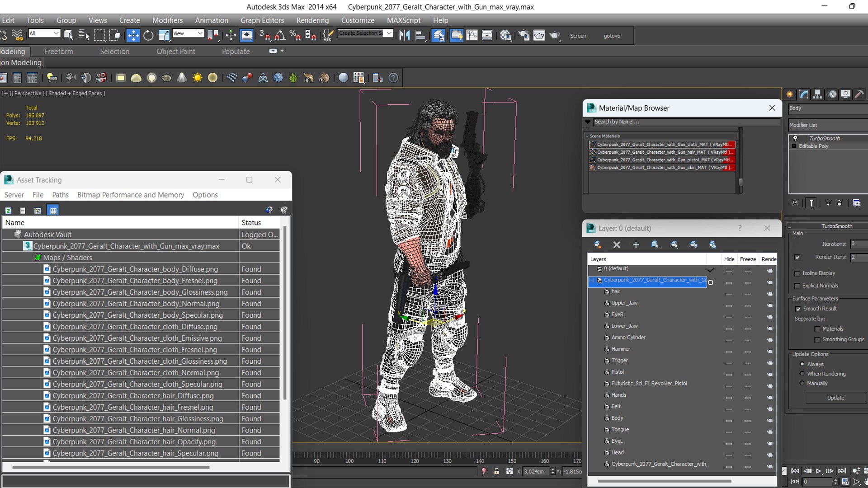Open the Modifier List dropdown
The height and width of the screenshot is (488, 868).
[x=827, y=125]
